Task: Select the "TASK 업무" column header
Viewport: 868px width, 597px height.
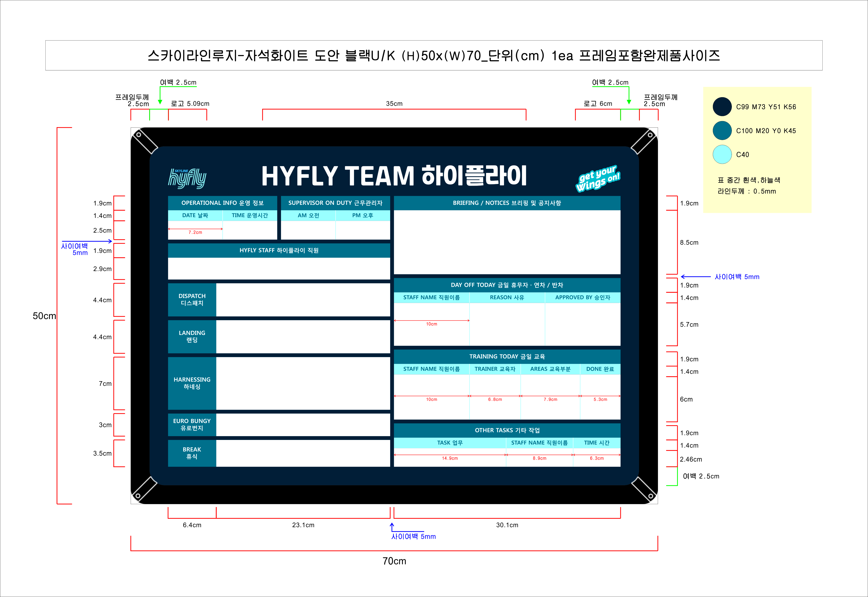Action: click(450, 443)
